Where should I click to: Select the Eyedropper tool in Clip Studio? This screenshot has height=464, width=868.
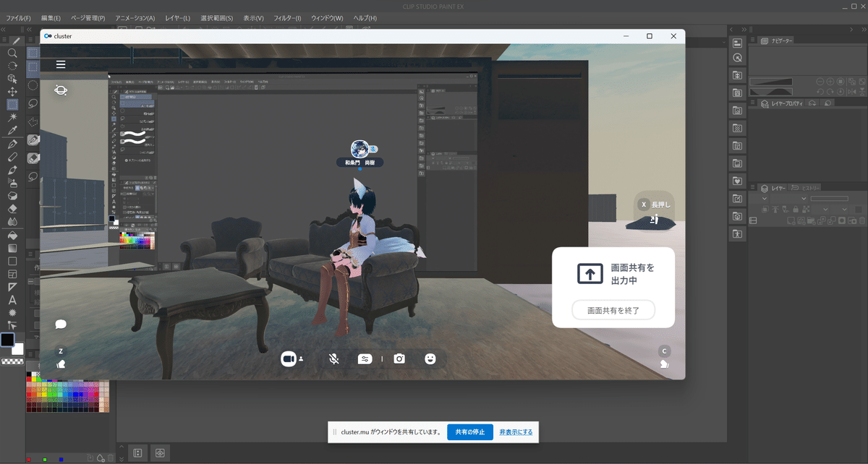pyautogui.click(x=12, y=131)
